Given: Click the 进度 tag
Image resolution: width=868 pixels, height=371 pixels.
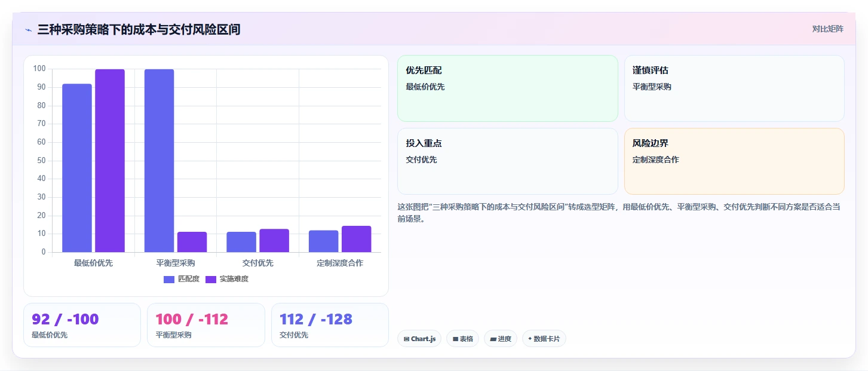Looking at the screenshot, I should pyautogui.click(x=501, y=339).
